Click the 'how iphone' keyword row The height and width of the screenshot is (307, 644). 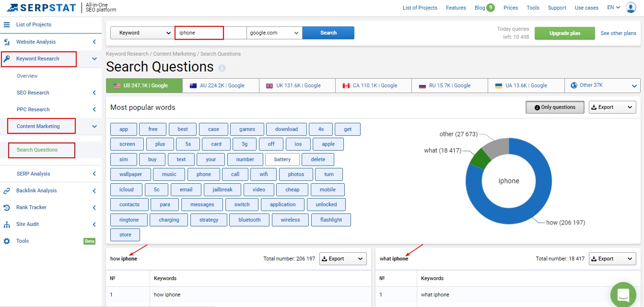pos(238,295)
